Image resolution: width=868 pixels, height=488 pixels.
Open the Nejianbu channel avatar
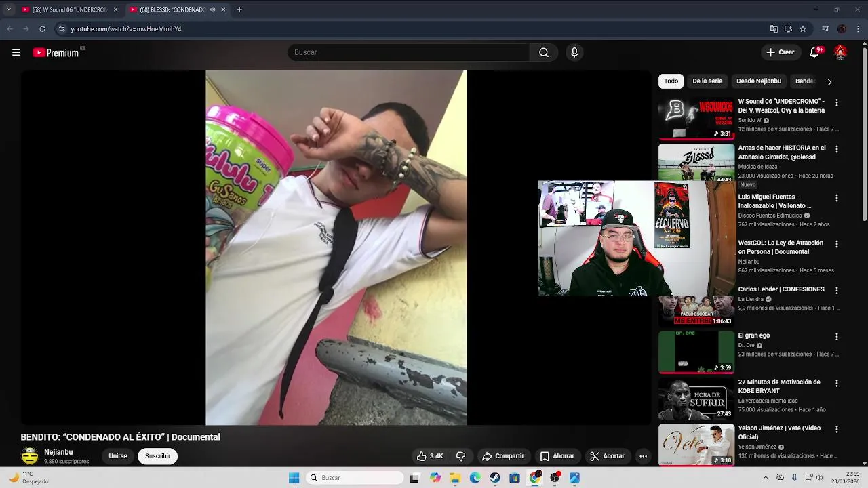[x=30, y=456]
